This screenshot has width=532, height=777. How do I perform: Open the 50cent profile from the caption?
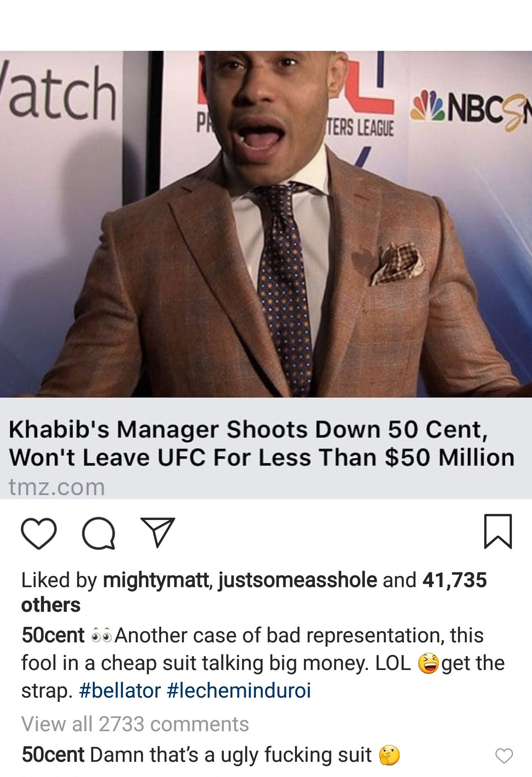pos(53,635)
